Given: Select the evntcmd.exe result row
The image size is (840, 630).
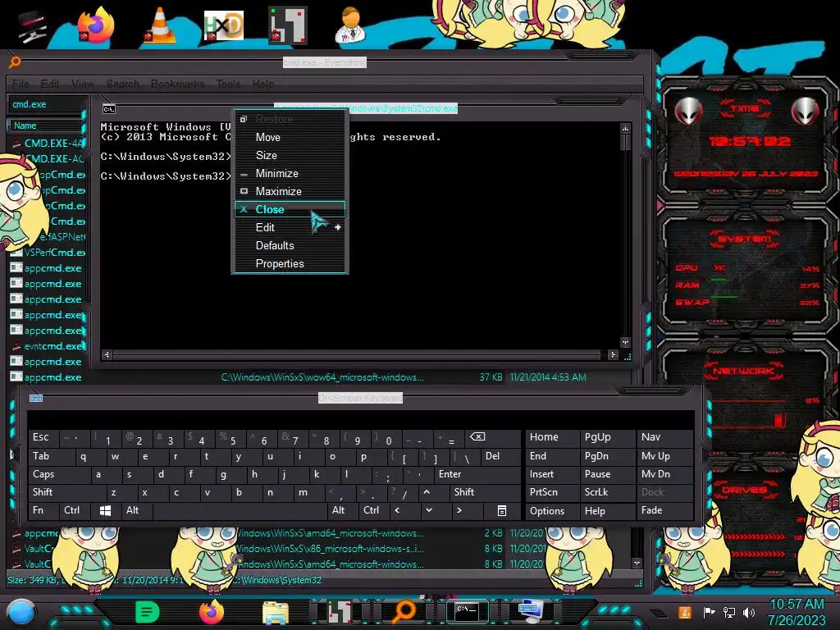Looking at the screenshot, I should (x=48, y=346).
